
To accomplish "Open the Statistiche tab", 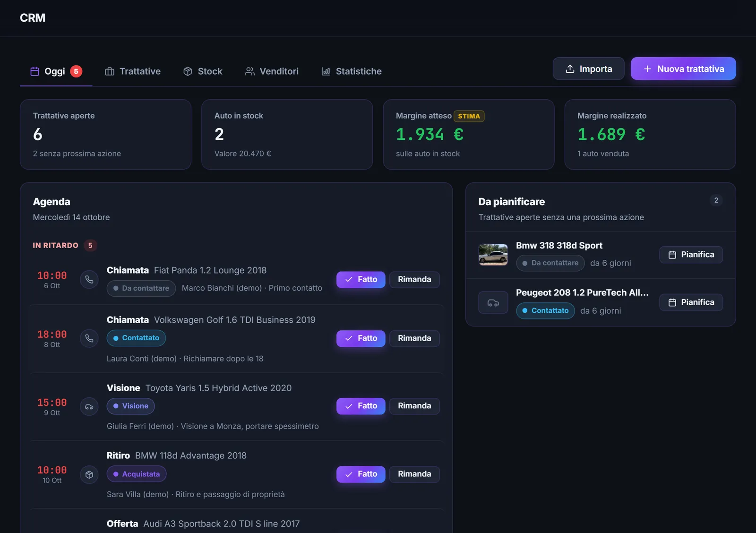I will click(352, 71).
